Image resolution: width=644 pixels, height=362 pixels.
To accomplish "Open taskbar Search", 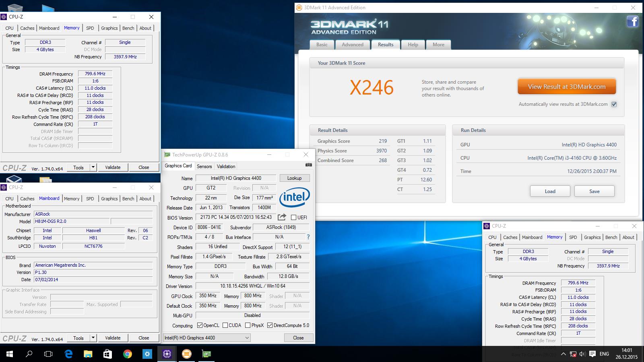I will point(29,354).
